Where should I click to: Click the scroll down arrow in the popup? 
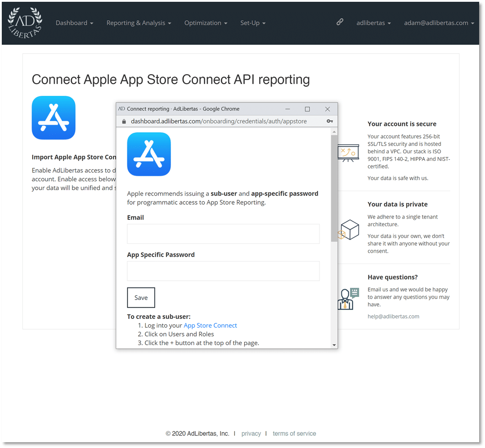pos(334,345)
